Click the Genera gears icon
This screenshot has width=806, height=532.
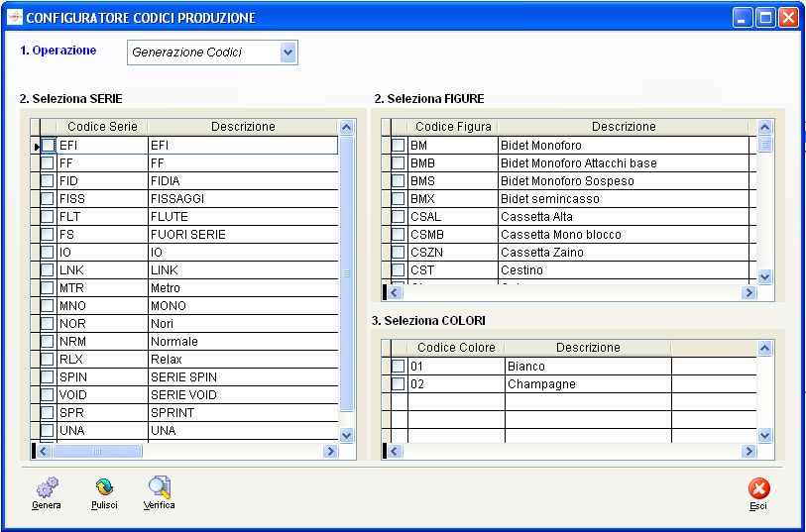click(x=48, y=486)
